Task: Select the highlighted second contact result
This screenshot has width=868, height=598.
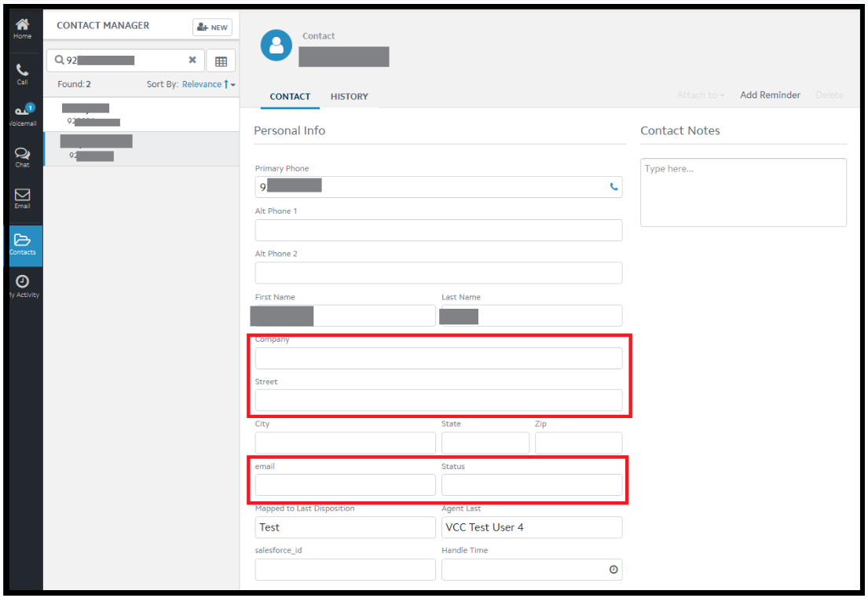Action: point(141,149)
